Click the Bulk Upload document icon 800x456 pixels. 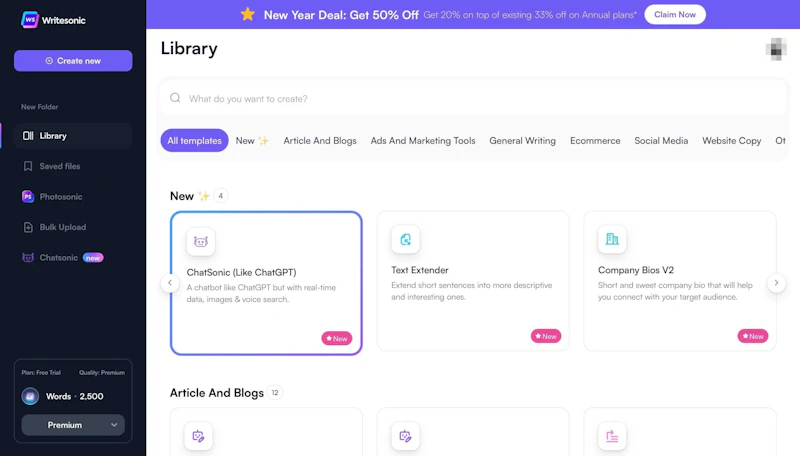tap(28, 227)
